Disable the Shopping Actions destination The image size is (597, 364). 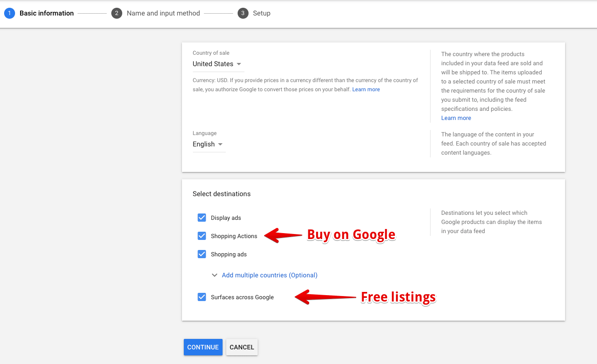tap(202, 236)
